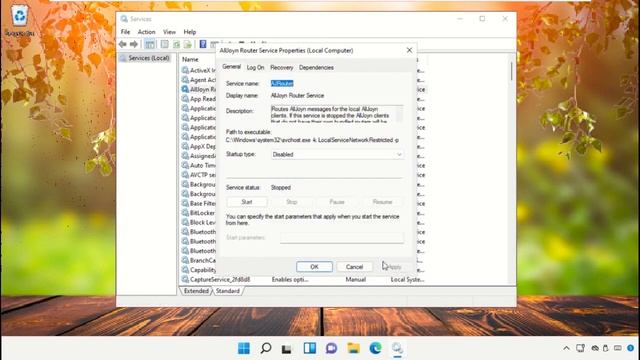Open the Startup type dropdown set to Disabled

337,154
